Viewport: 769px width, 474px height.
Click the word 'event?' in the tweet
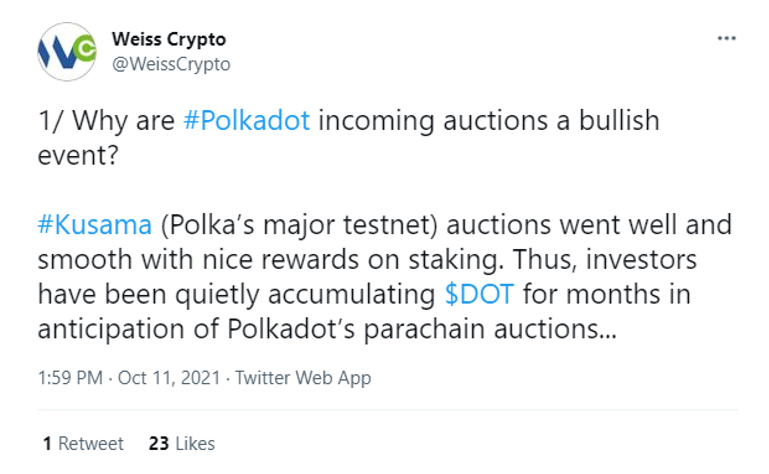[x=78, y=156]
